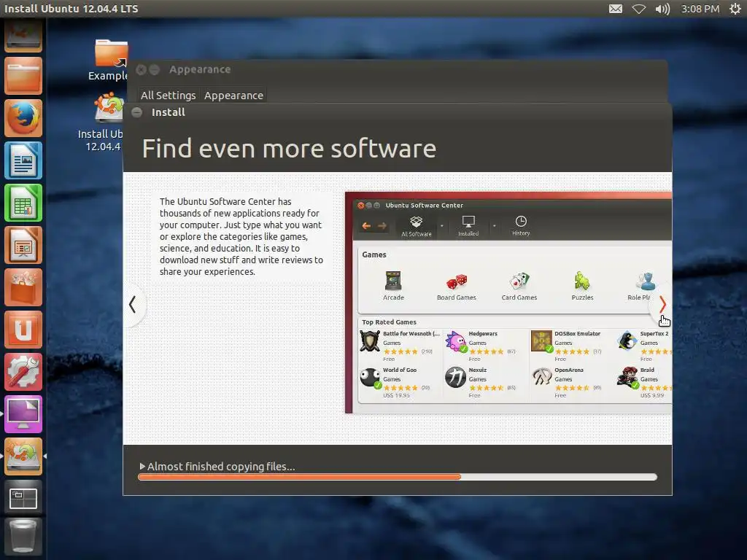Click the History icon in the slide
The height and width of the screenshot is (560, 747).
[521, 225]
